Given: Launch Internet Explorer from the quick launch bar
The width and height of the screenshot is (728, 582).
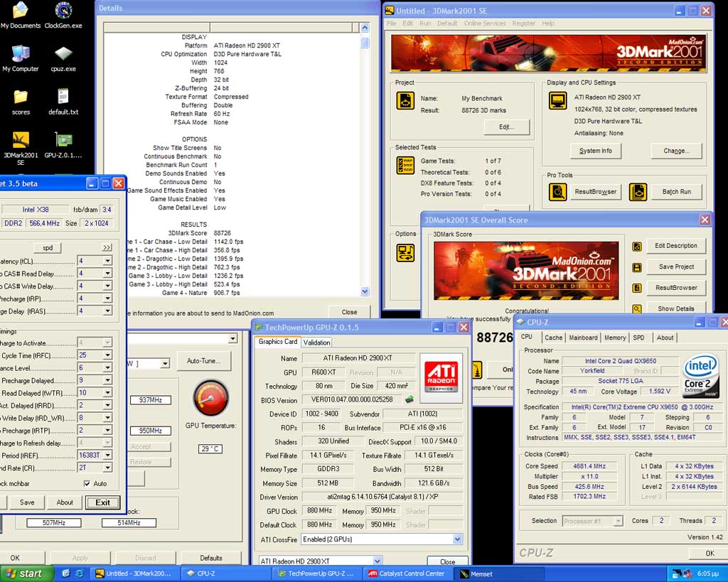Looking at the screenshot, I should [80, 573].
